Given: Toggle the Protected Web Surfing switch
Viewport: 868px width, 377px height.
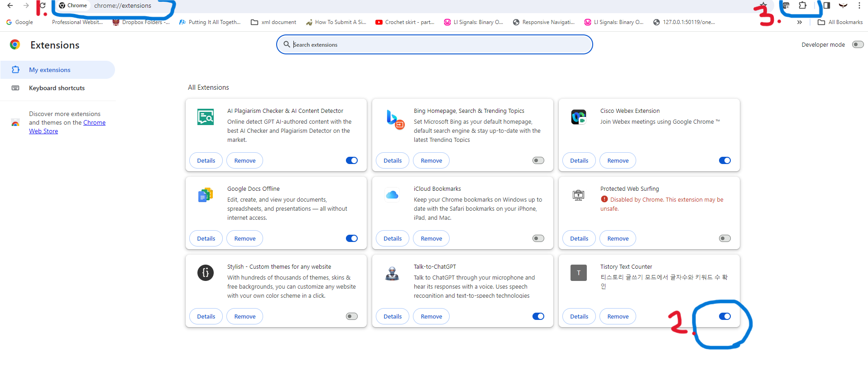Looking at the screenshot, I should coord(725,238).
